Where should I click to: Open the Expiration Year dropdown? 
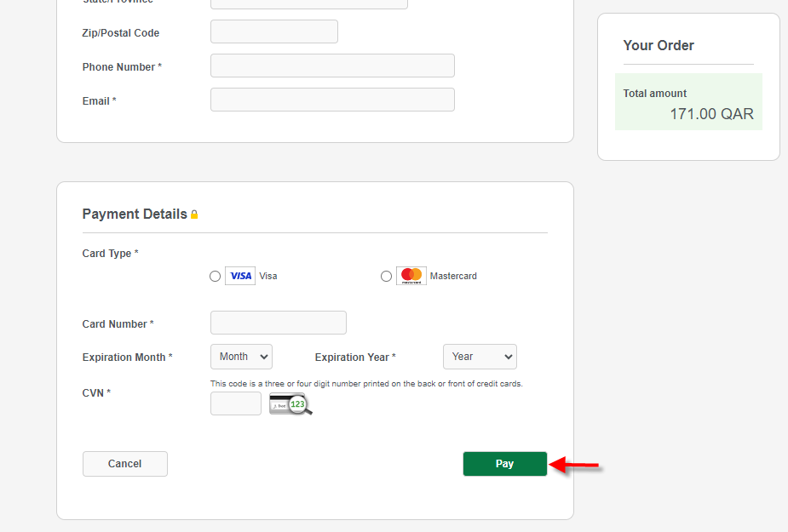click(x=479, y=356)
